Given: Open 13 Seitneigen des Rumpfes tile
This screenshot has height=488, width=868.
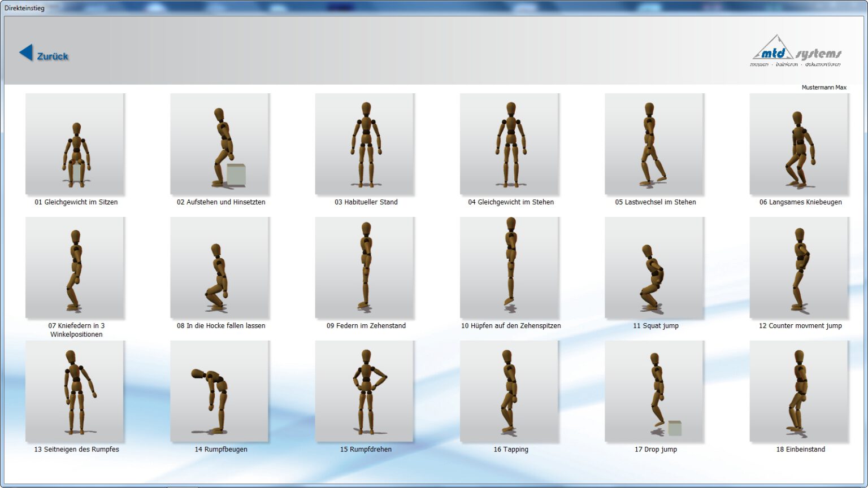Looking at the screenshot, I should click(75, 391).
